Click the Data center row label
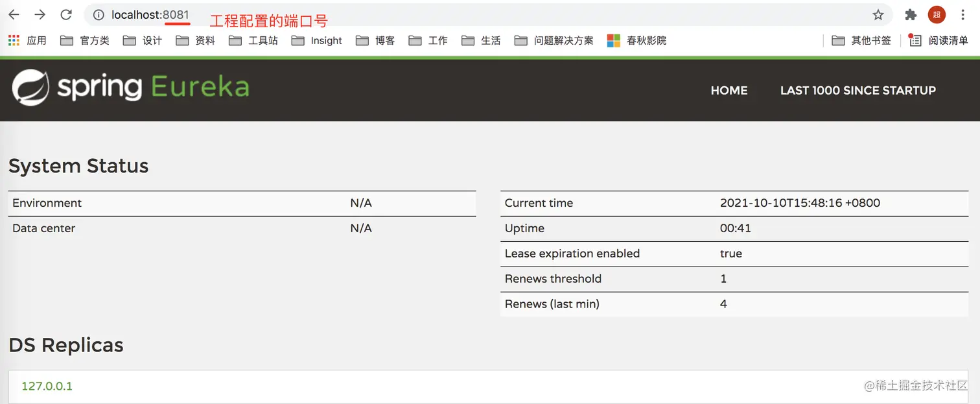980x404 pixels. click(x=44, y=228)
